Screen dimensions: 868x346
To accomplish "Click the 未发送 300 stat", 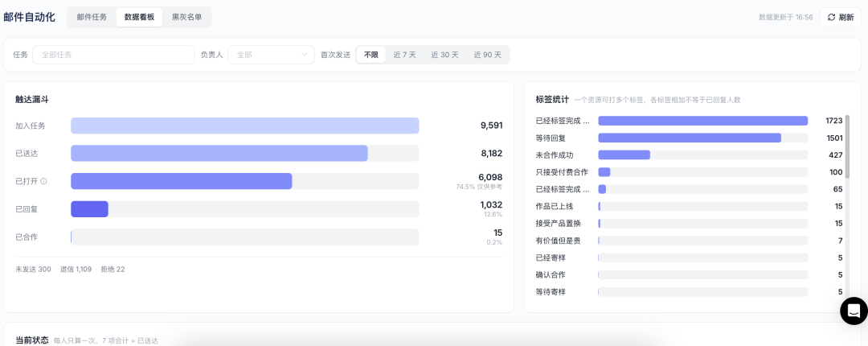I will [33, 270].
